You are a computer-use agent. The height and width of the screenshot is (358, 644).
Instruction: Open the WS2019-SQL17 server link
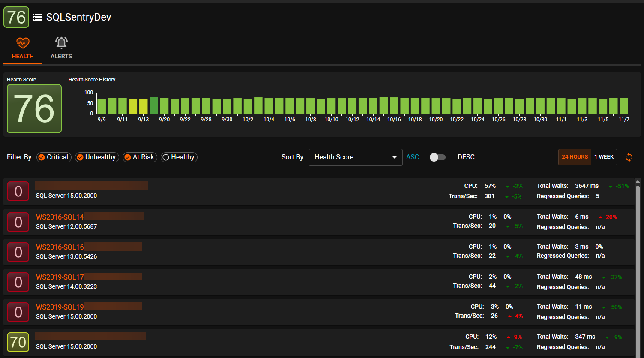(x=60, y=277)
